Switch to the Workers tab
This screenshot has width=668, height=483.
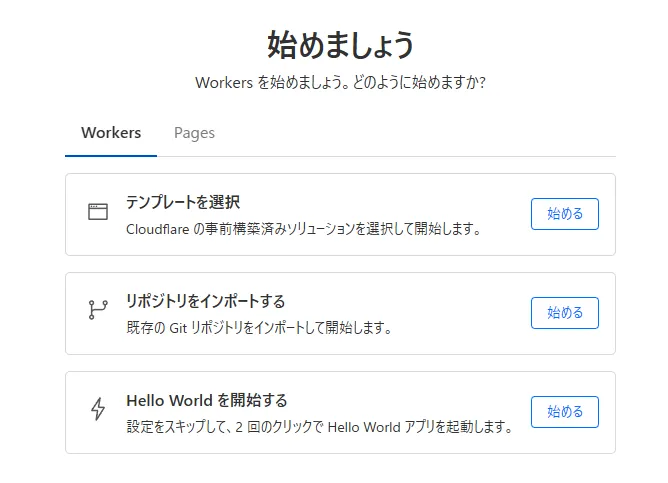[x=111, y=133]
